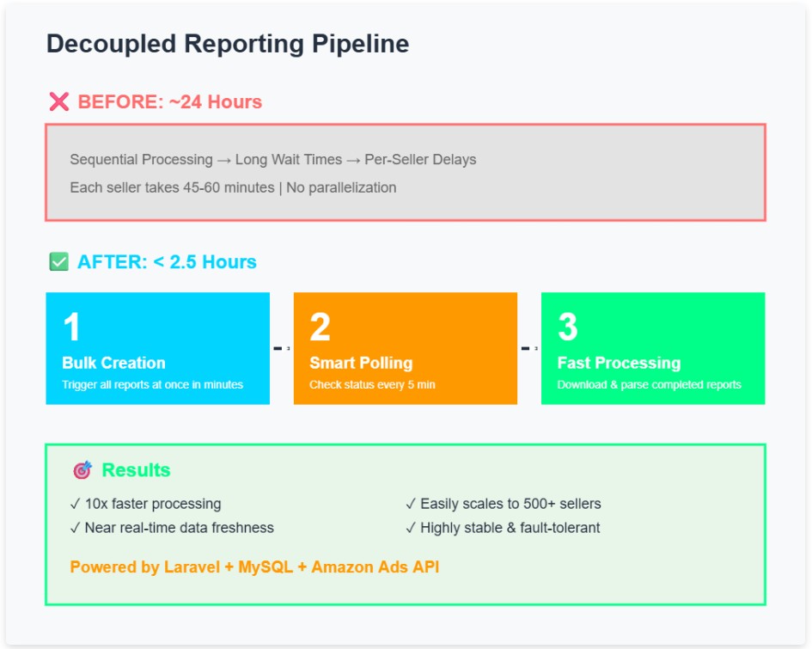Click the "BEFORE: ~24 Hours" heading
812x649 pixels.
(x=169, y=102)
